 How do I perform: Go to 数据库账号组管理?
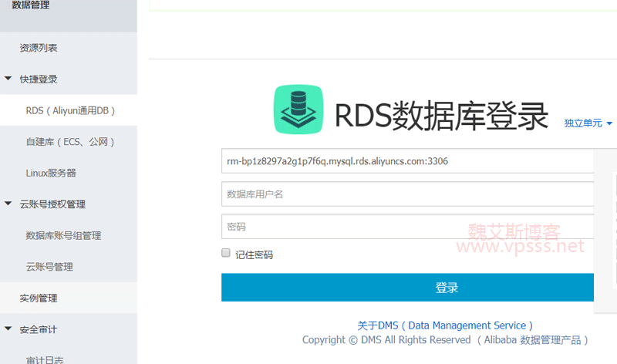pyautogui.click(x=63, y=235)
